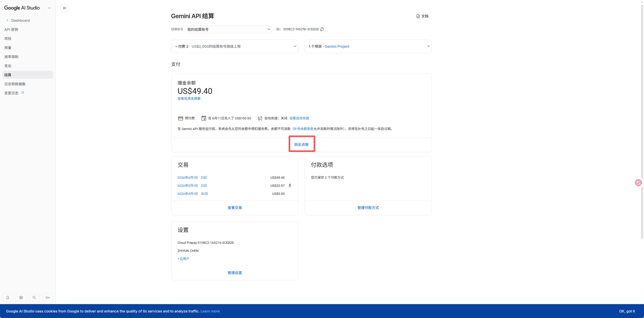Open search from sidebar footer
This screenshot has width=644, height=318.
[x=34, y=298]
